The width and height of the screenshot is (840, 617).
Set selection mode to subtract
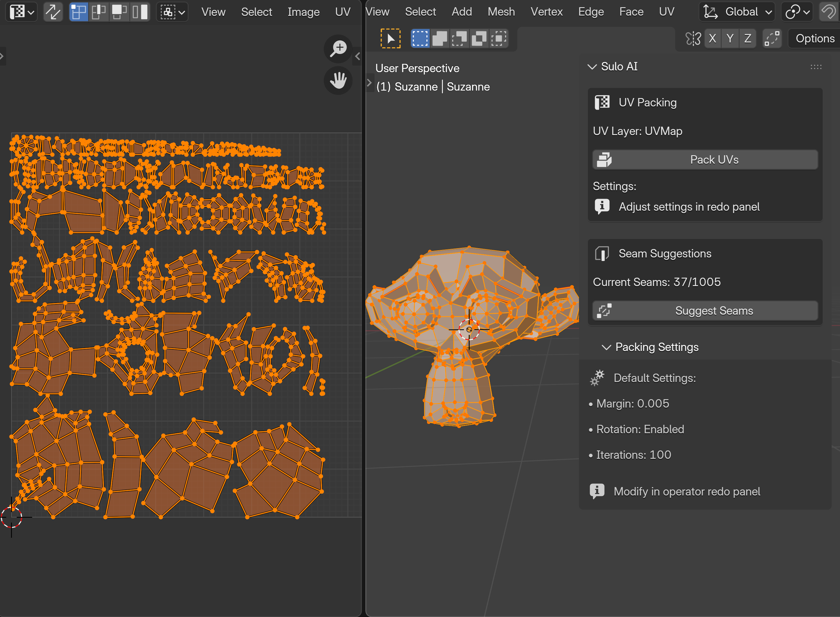tap(459, 39)
